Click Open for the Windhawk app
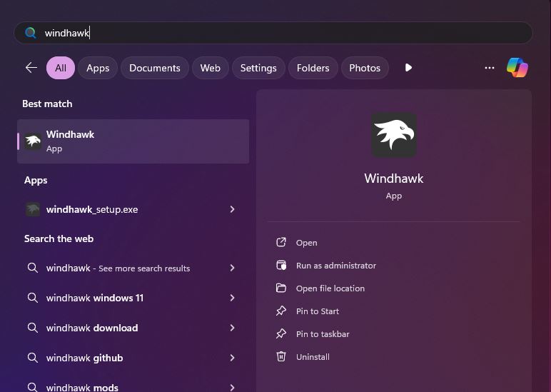551x392 pixels. point(307,243)
